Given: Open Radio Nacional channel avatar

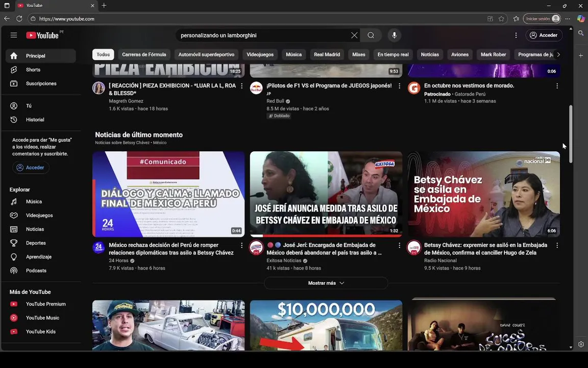Looking at the screenshot, I should coord(413,247).
